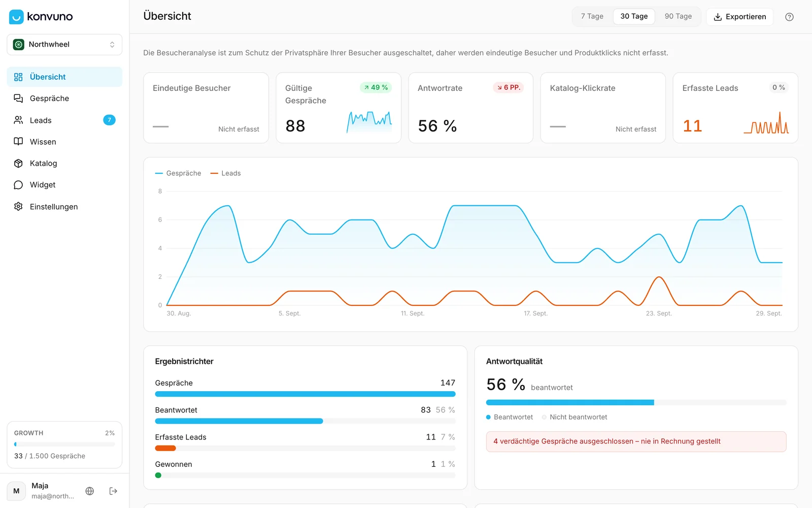Click the Nicht beantwortet legend item
The width and height of the screenshot is (812, 508).
[x=574, y=417]
